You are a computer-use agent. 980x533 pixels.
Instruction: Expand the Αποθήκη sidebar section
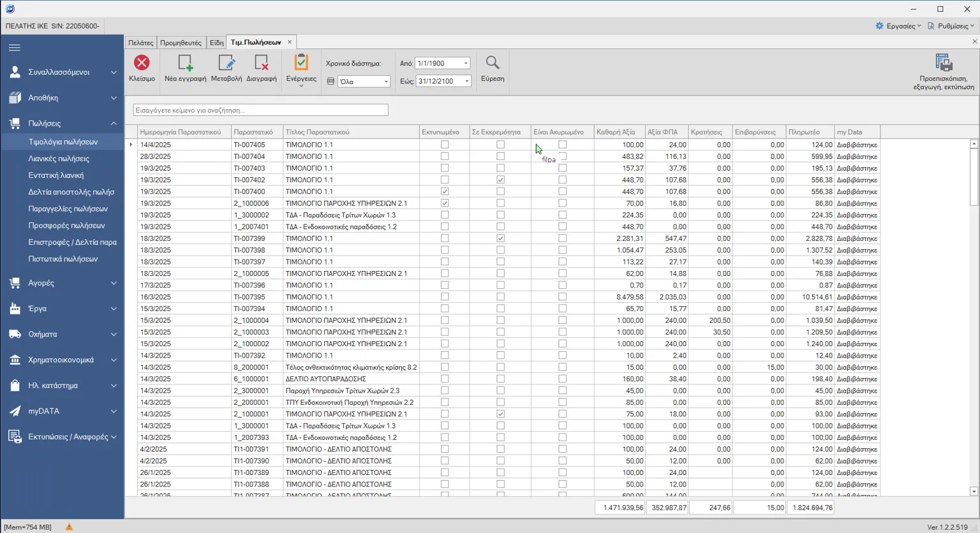click(x=114, y=98)
